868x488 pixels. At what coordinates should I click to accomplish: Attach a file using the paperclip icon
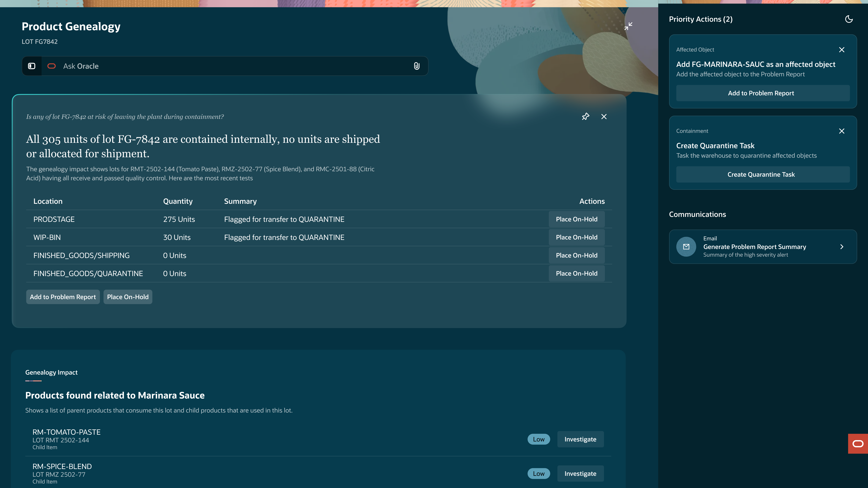click(x=417, y=66)
